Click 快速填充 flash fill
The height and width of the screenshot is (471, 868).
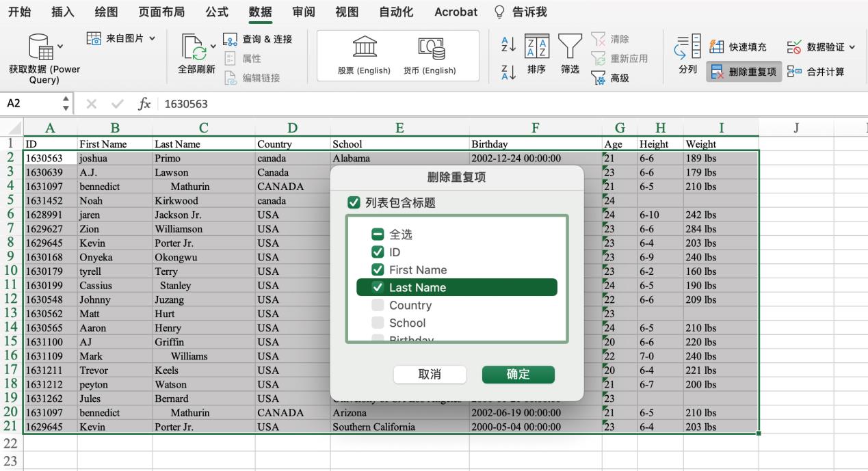point(738,47)
